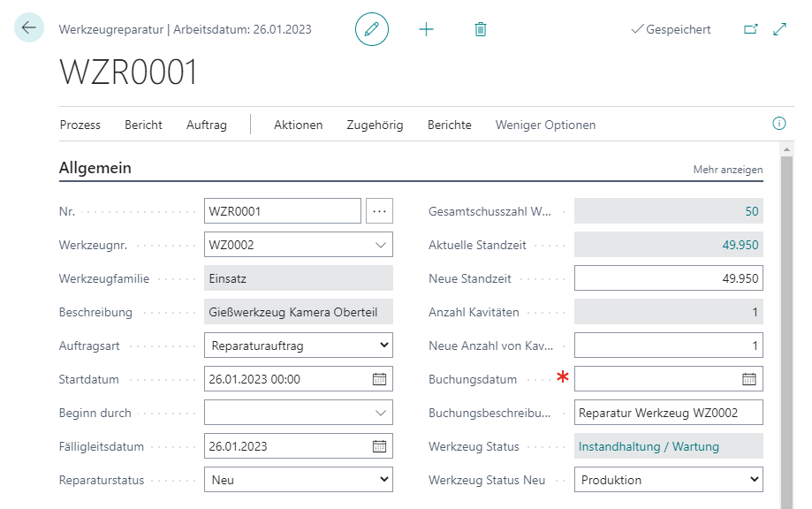Click the Gesamtschusszahl value 50
This screenshot has height=509, width=812.
tap(751, 211)
